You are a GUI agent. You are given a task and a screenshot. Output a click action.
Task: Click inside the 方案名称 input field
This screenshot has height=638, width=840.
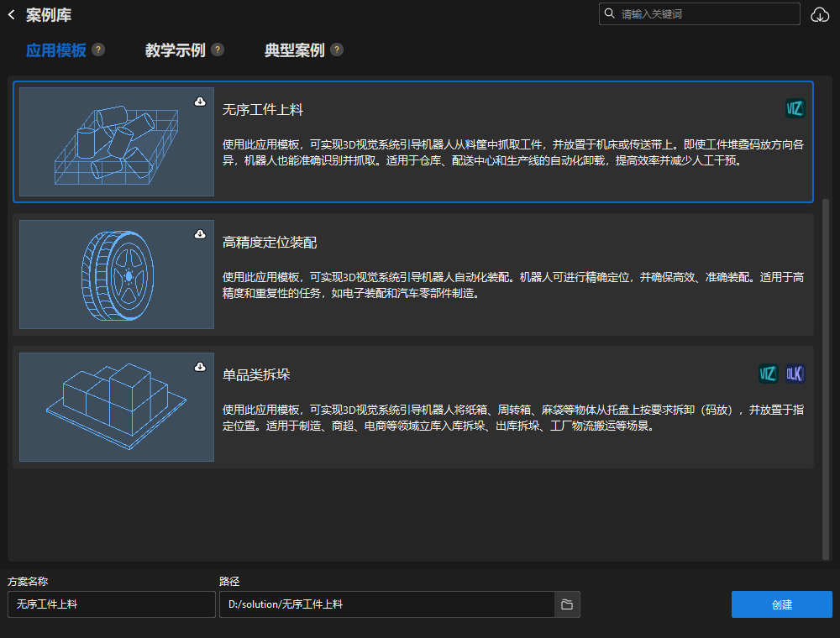111,604
